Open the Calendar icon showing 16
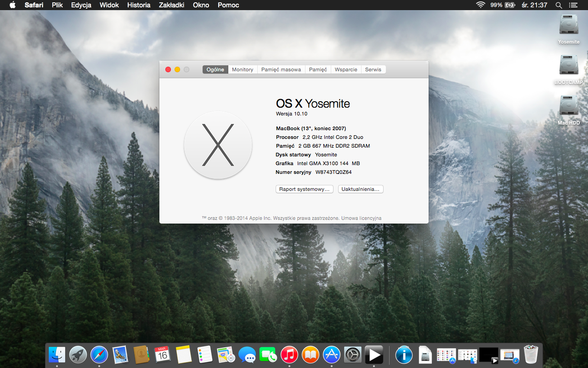588x368 pixels. click(x=162, y=355)
